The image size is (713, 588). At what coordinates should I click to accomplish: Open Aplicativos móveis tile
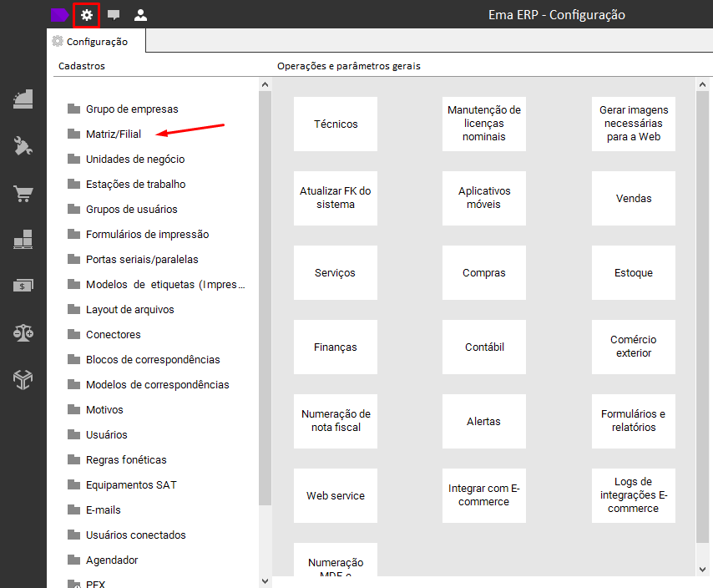484,198
